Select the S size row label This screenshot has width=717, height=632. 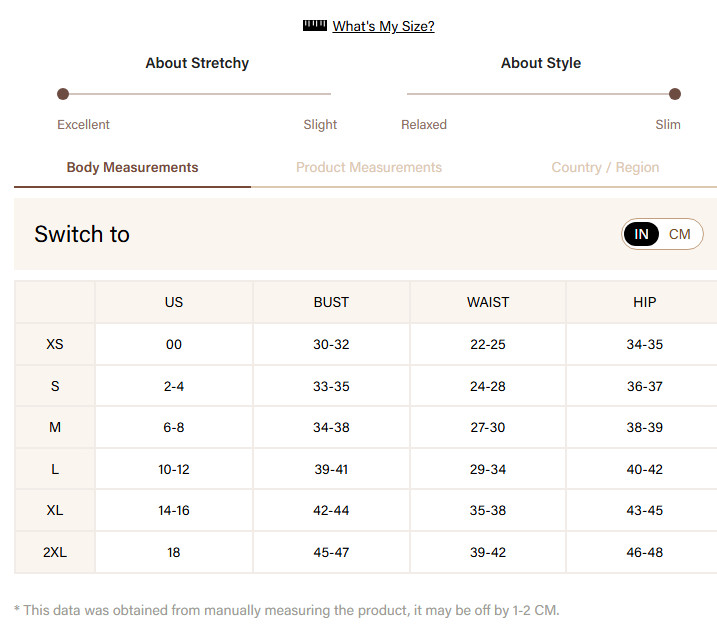55,386
